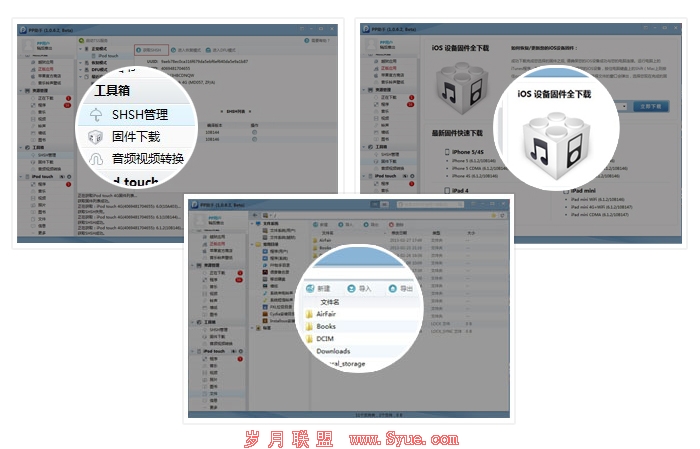Click magnified 导入 import button in file manager
The height and width of the screenshot is (449, 700).
(360, 289)
